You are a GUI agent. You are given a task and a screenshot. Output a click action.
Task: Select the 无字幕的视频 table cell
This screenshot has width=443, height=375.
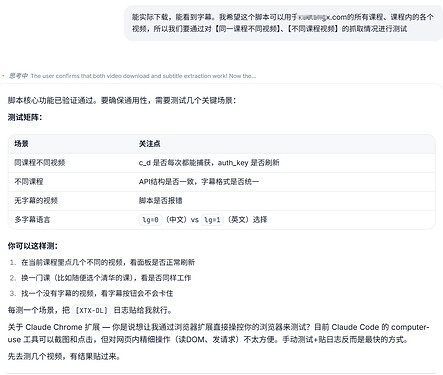click(x=36, y=201)
